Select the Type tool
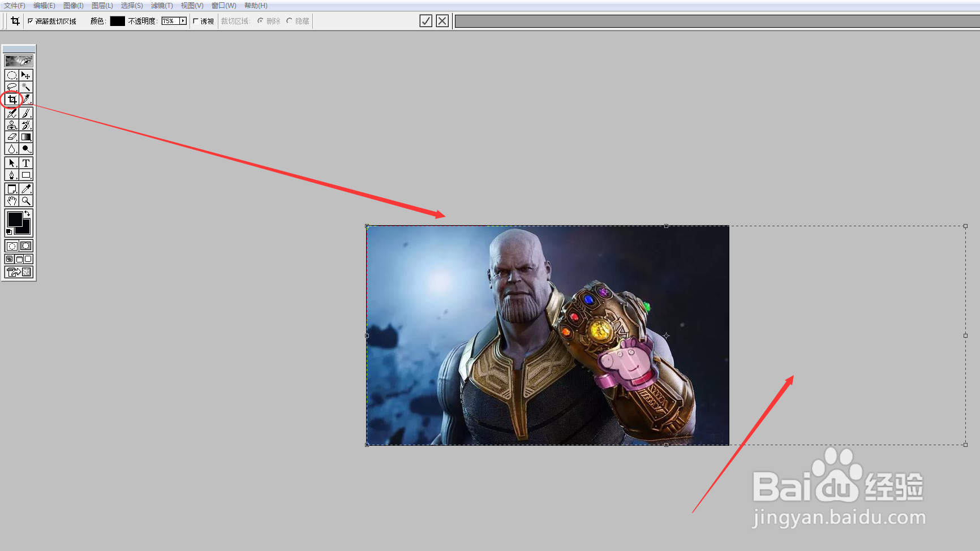 [x=26, y=163]
